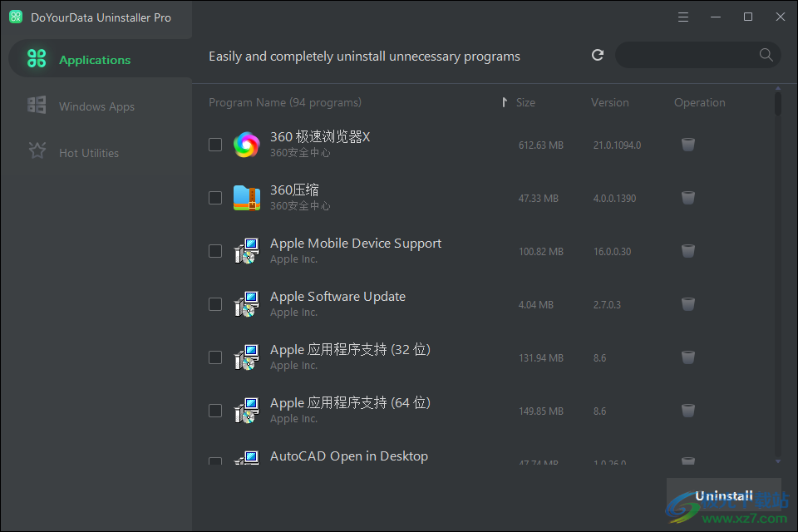Check the 360 极速浏览器X checkbox
Image resolution: width=798 pixels, height=532 pixels.
(215, 145)
